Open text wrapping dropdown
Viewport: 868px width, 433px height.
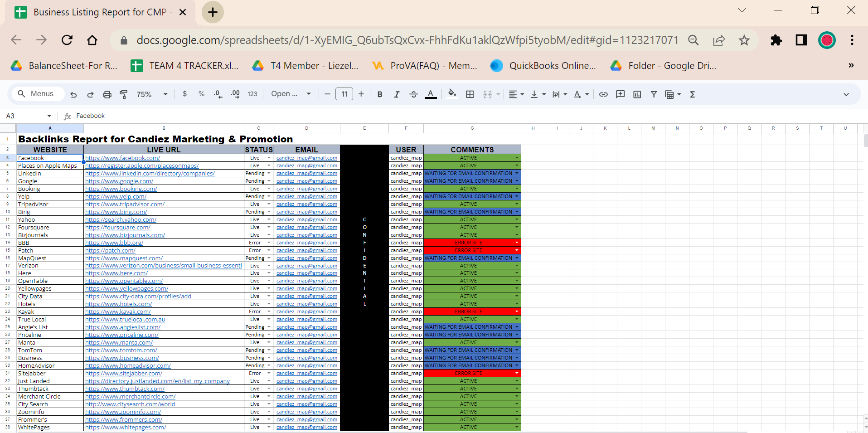coord(560,94)
